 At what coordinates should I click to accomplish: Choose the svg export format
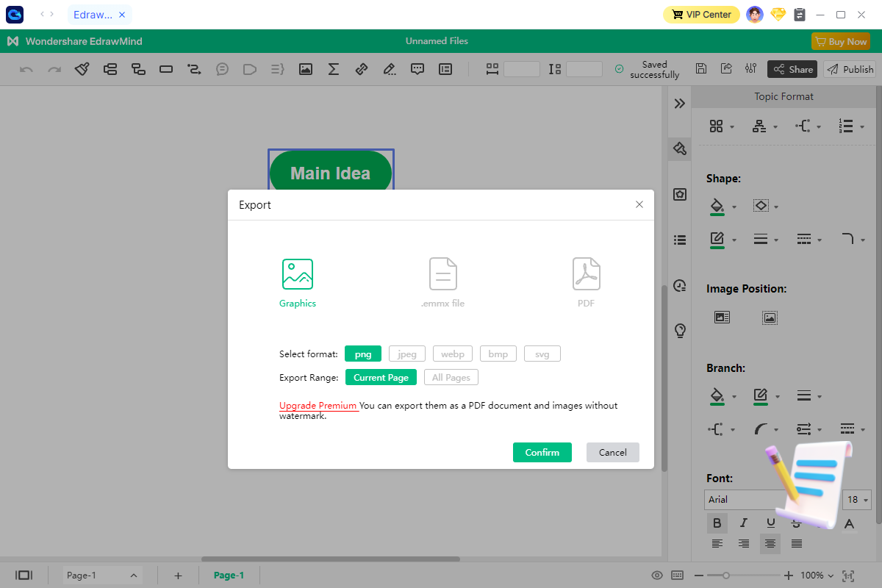pos(542,354)
